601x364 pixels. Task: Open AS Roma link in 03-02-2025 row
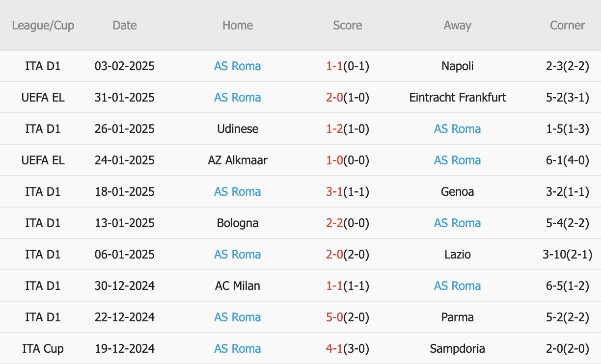pos(238,66)
